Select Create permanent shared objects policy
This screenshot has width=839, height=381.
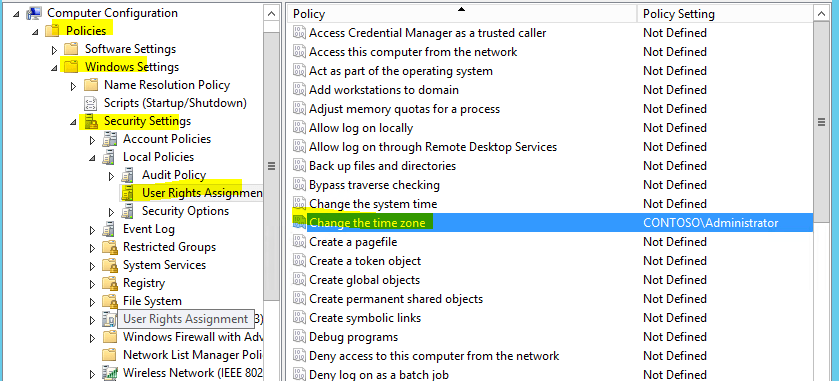pyautogui.click(x=396, y=299)
